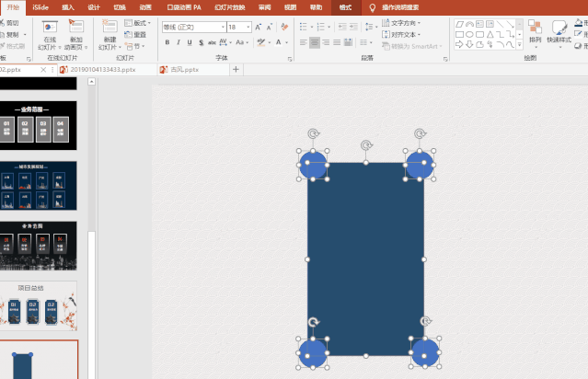Align text left

click(304, 42)
